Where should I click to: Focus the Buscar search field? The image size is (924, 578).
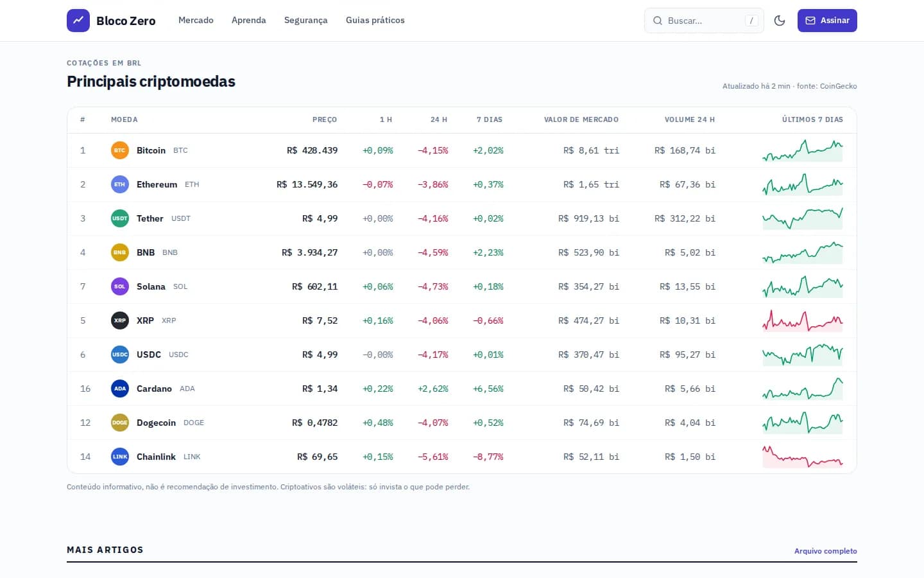tap(704, 21)
